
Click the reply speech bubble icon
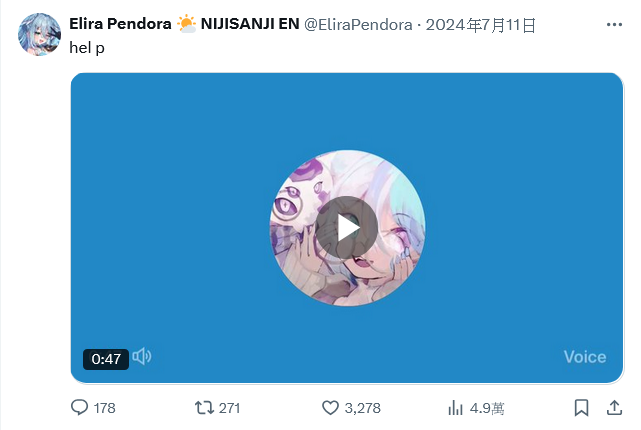click(79, 408)
